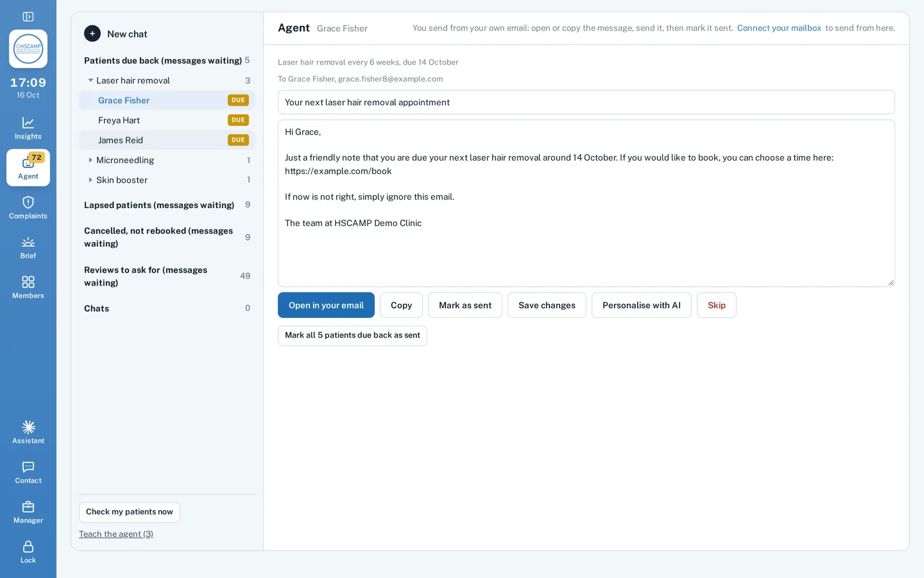Open the Members grid icon
This screenshot has width=924, height=578.
tap(28, 281)
